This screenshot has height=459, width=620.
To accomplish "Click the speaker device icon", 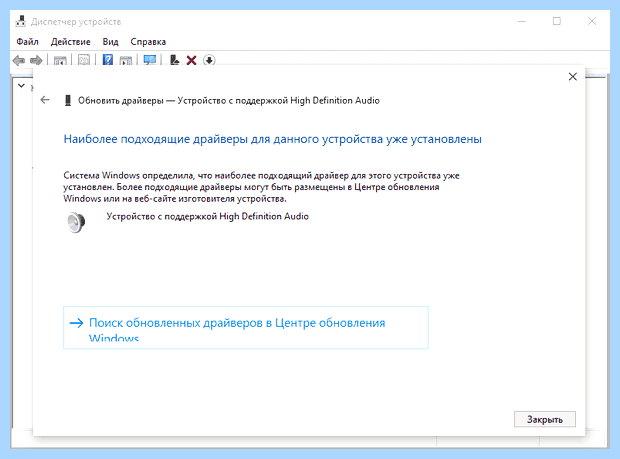I will pos(76,222).
